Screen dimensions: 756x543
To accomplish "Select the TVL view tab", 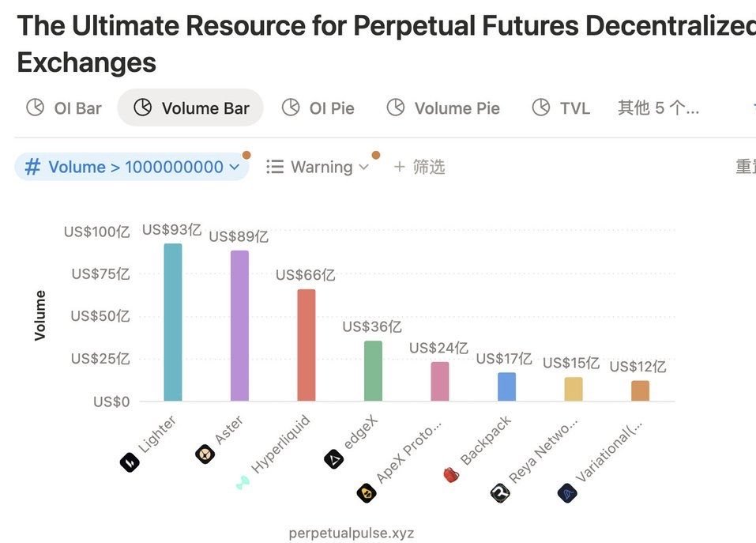I will (561, 108).
